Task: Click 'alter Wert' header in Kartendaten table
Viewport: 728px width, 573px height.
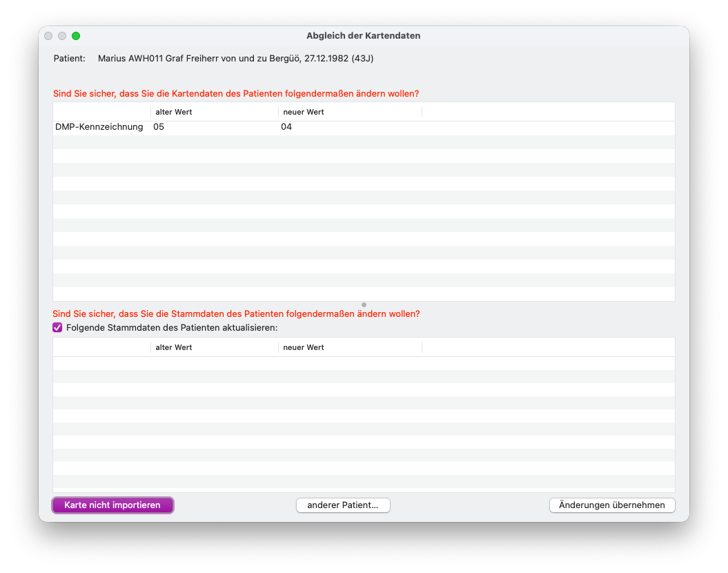Action: tap(174, 112)
